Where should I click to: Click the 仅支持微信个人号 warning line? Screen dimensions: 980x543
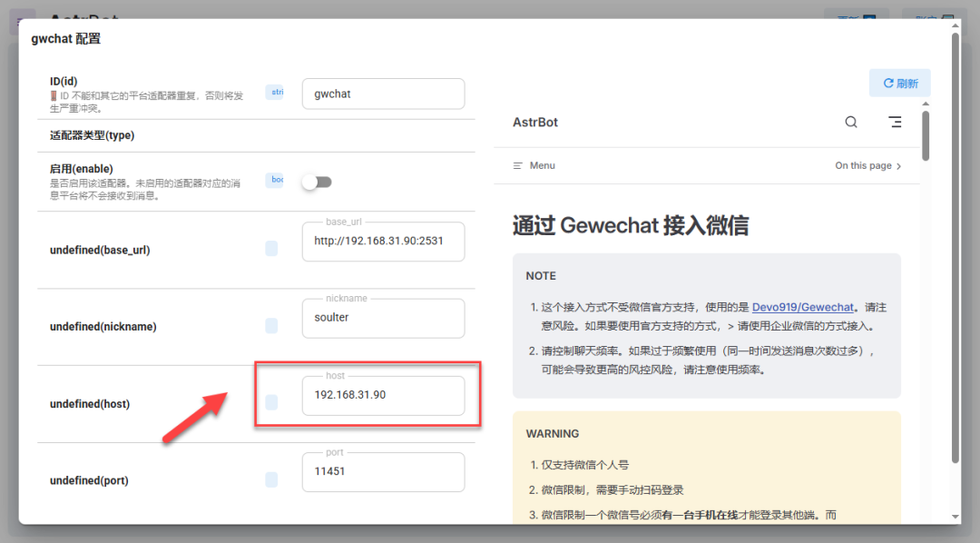tap(585, 465)
